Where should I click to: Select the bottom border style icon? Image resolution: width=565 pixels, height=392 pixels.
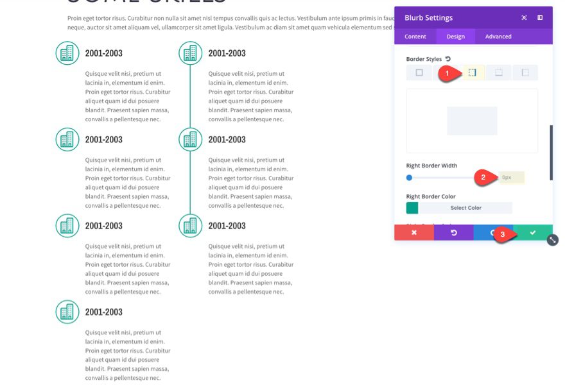coord(499,72)
